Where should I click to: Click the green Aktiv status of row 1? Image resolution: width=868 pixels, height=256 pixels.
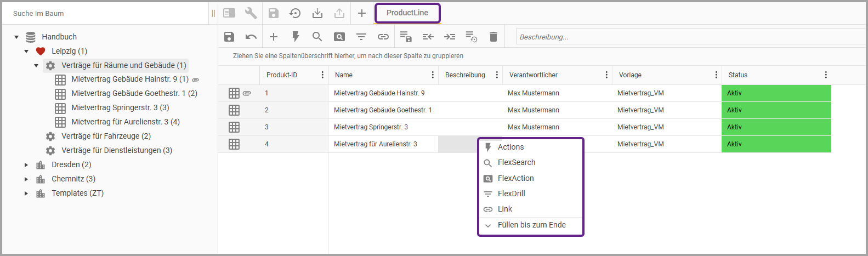pos(776,93)
